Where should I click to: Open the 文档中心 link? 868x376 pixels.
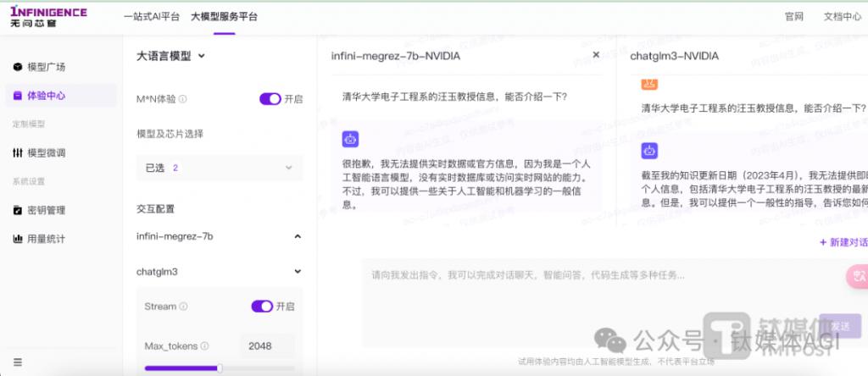(843, 17)
